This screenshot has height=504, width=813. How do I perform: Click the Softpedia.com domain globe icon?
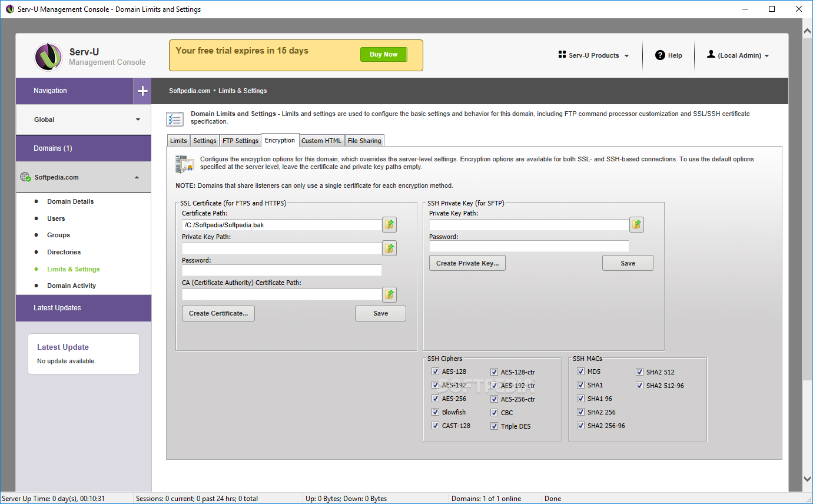click(25, 177)
